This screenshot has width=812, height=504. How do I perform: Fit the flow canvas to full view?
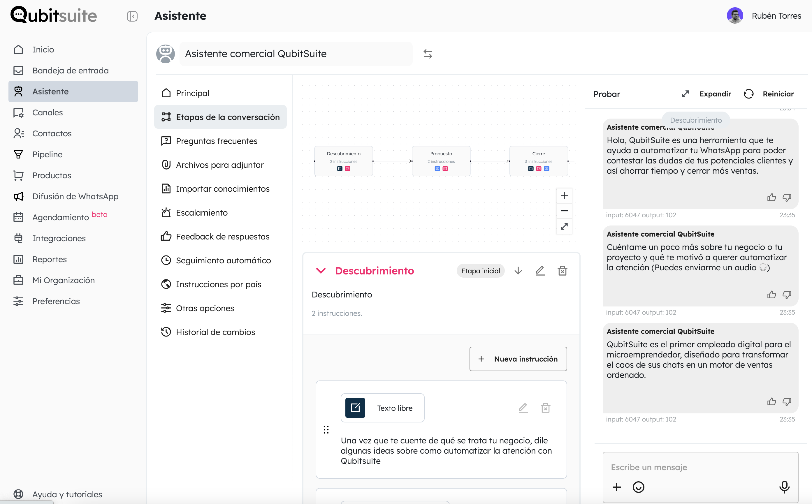(564, 227)
